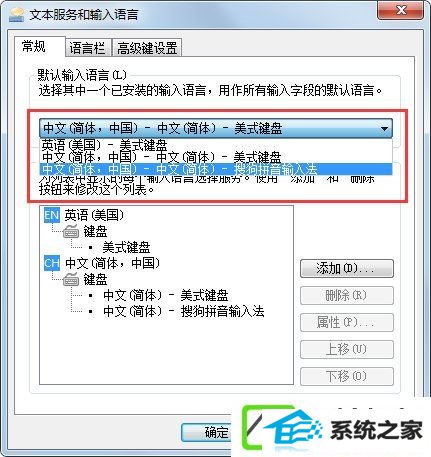This screenshot has width=431, height=457.
Task: Click the 删除(R) button
Action: (x=347, y=295)
